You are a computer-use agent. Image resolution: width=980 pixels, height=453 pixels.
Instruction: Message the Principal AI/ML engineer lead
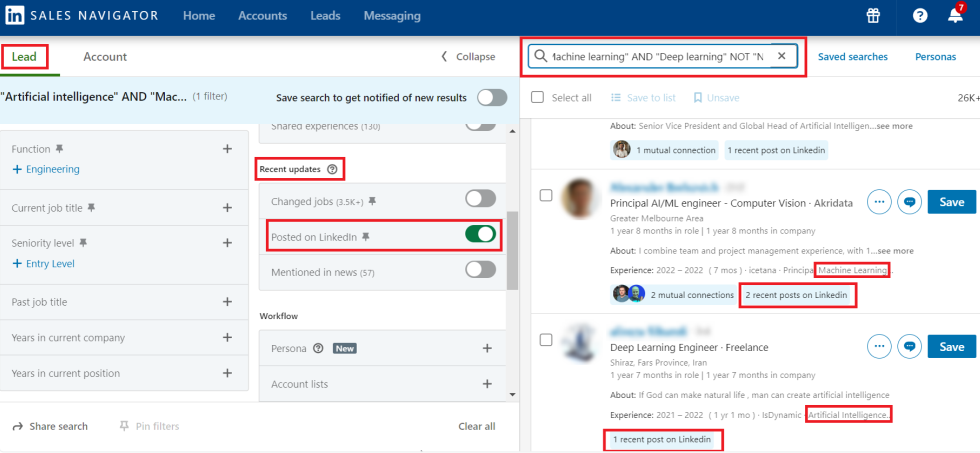point(910,202)
